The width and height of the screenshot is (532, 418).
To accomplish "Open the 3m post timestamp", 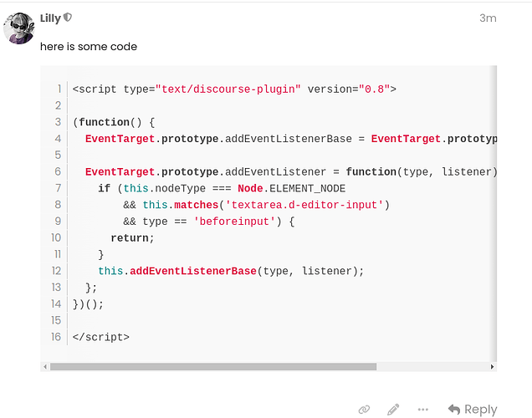I will [488, 18].
